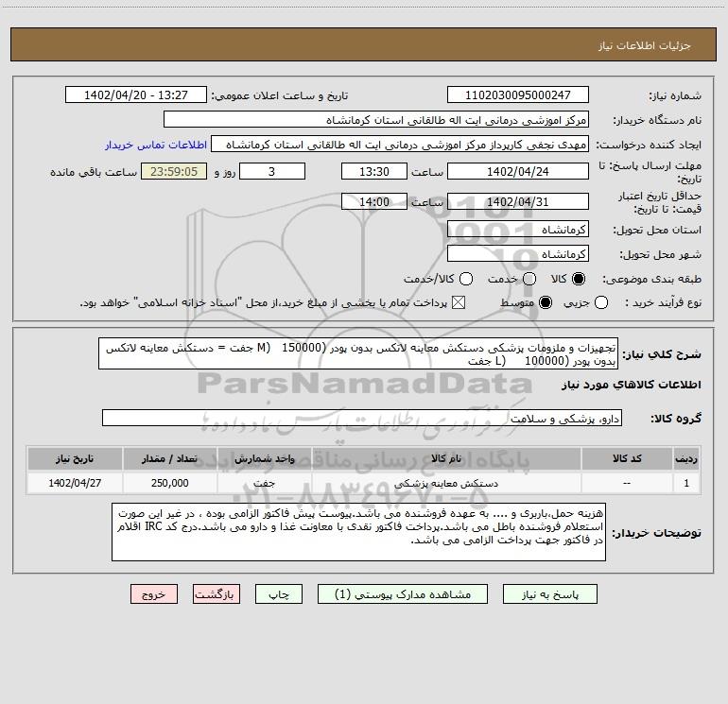
Task: Click the unit cell جفت
Action: pos(264,483)
